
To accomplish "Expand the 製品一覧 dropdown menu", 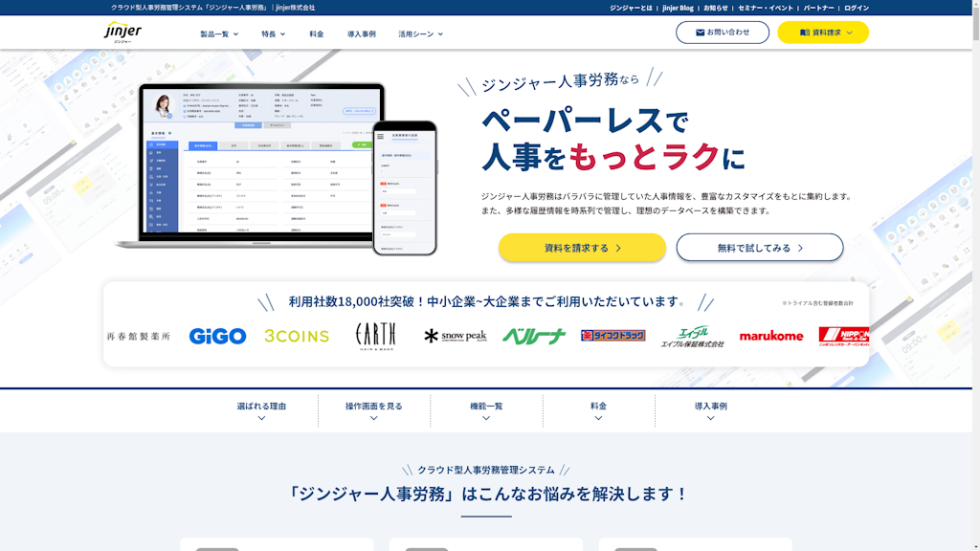I will click(x=219, y=33).
